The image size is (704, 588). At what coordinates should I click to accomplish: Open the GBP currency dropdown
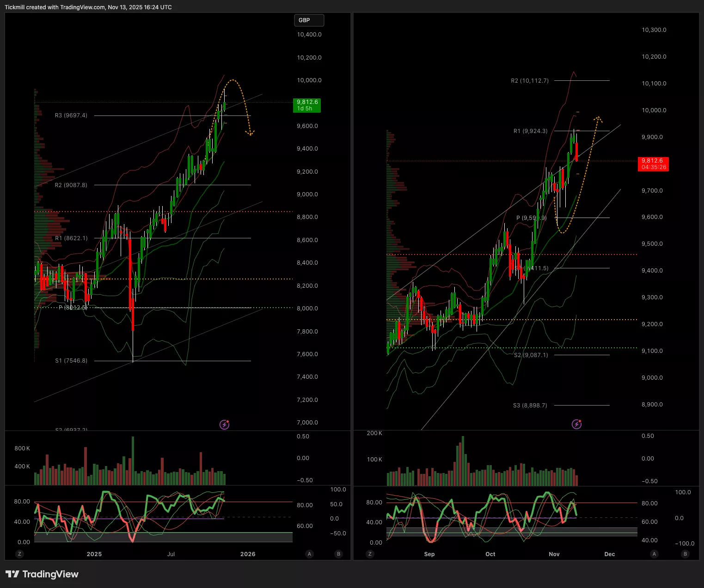[x=309, y=20]
